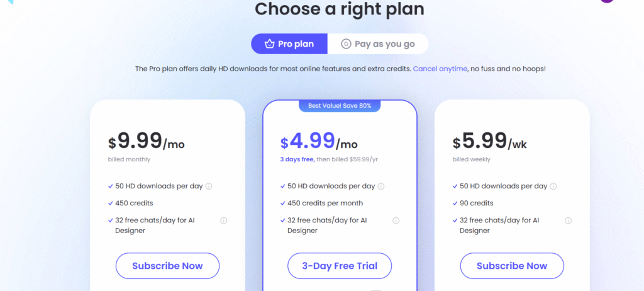Click the Best Value Save 80% badge

pos(340,106)
